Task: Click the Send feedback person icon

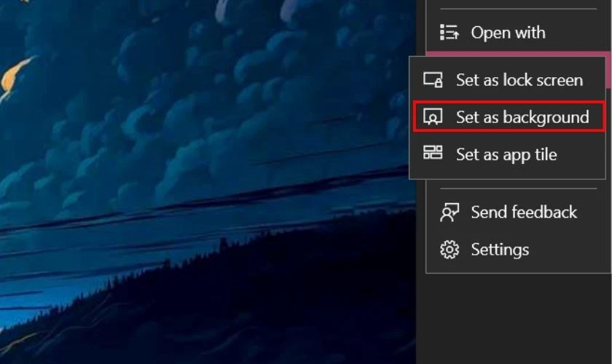Action: pos(450,213)
